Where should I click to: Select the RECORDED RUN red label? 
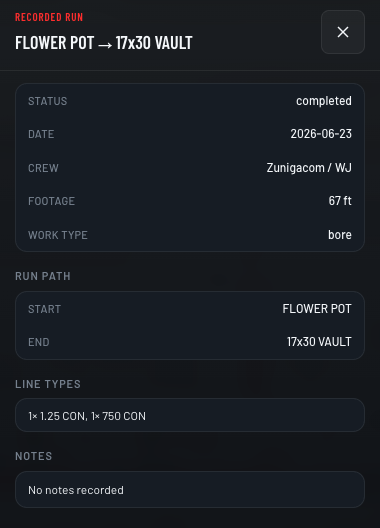[49, 17]
